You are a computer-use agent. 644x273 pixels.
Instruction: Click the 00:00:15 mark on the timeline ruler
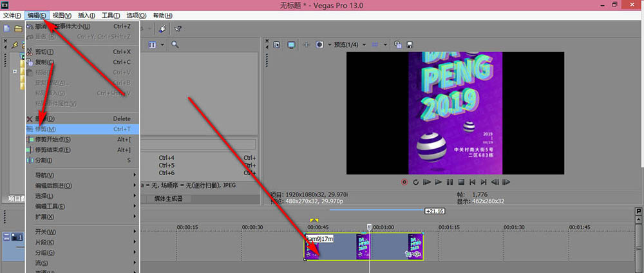pyautogui.click(x=187, y=227)
